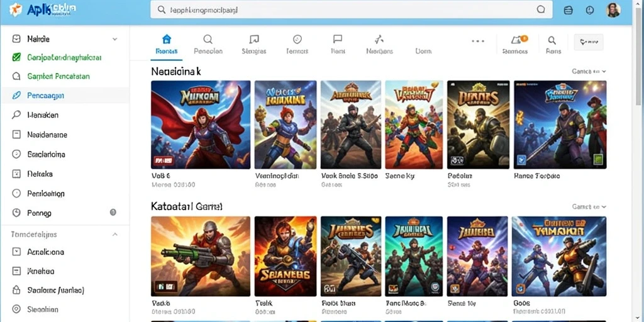This screenshot has height=322, width=644.
Task: Click the grey button right of the search tab
Action: [x=588, y=42]
